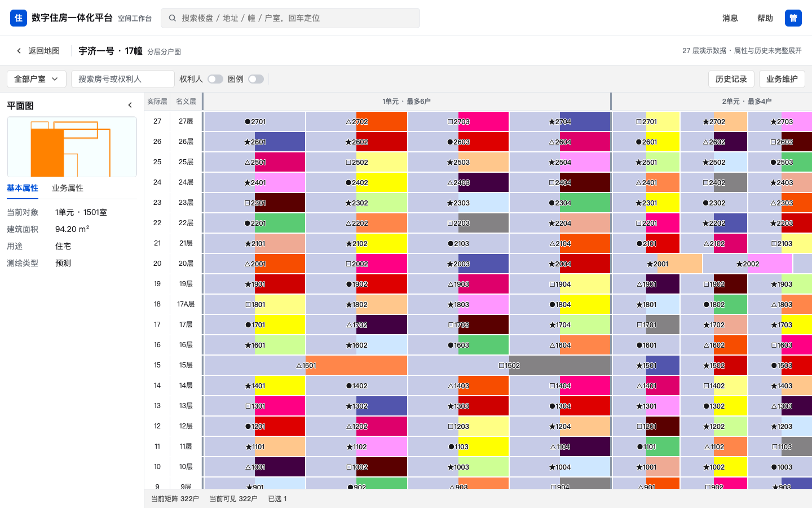
Task: Switch to the 基本属性 tab
Action: [x=23, y=189]
